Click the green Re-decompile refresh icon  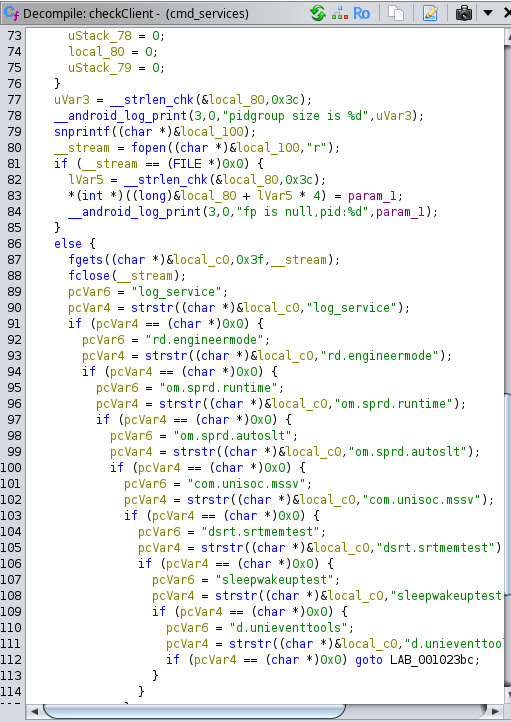318,13
